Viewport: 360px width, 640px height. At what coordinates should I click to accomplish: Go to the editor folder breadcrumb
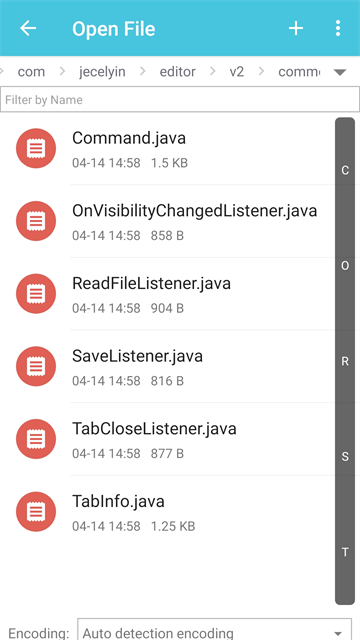coord(178,72)
